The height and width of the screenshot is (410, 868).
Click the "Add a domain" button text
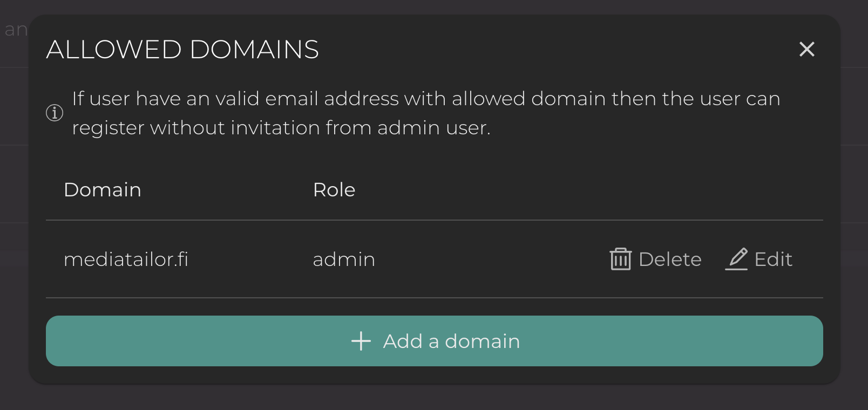451,341
